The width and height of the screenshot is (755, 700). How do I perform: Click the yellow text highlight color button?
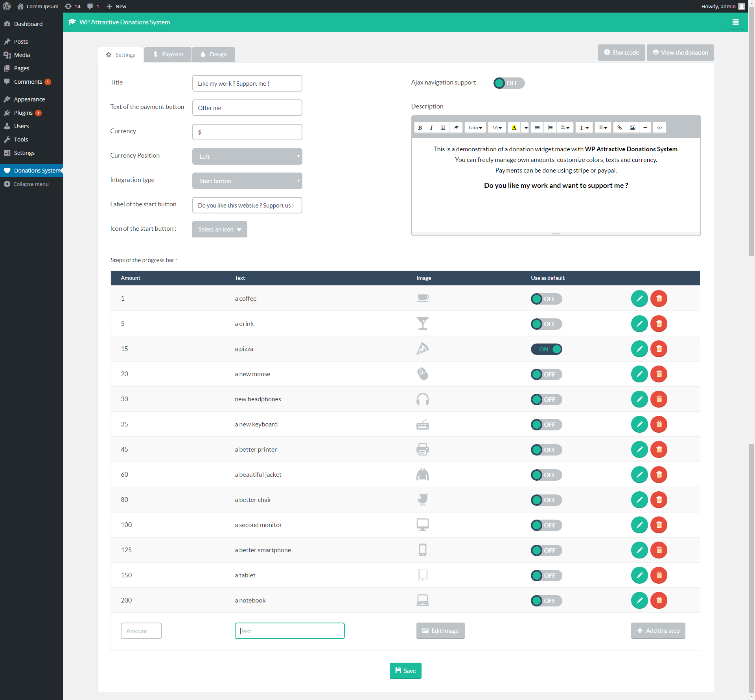coord(514,128)
